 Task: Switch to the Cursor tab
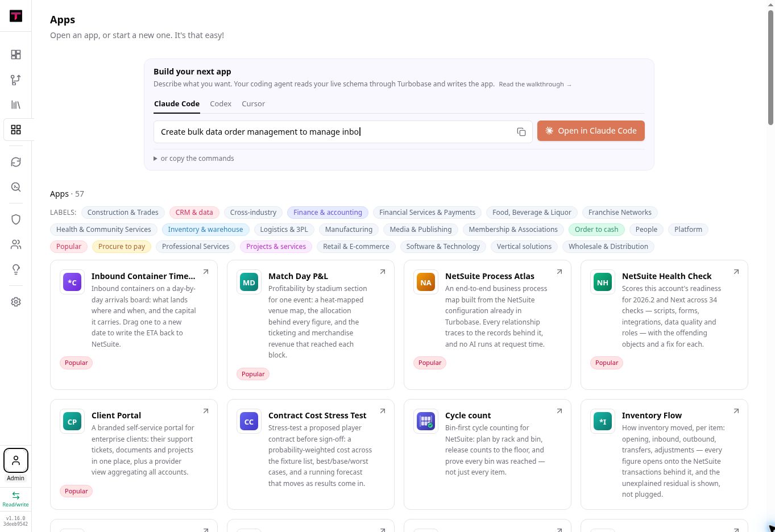253,103
